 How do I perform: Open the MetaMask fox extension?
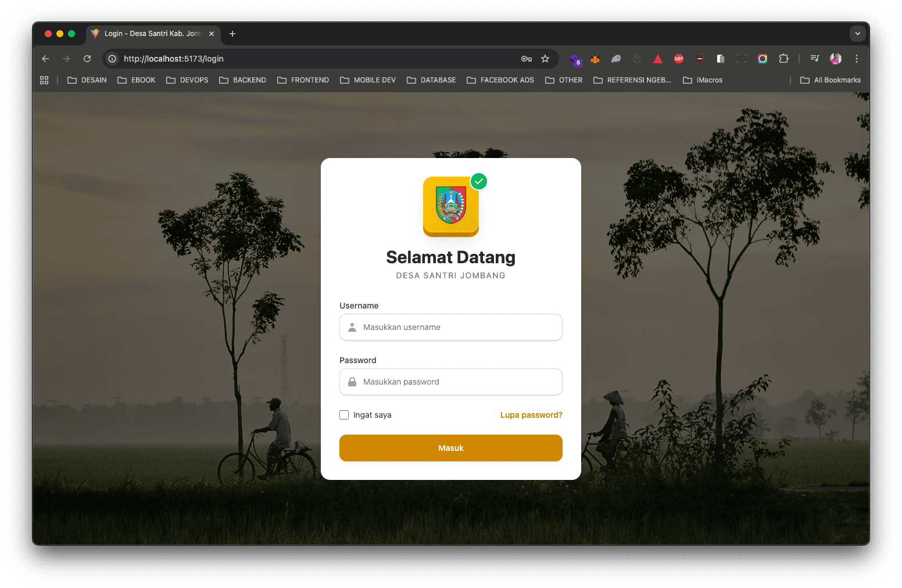595,59
